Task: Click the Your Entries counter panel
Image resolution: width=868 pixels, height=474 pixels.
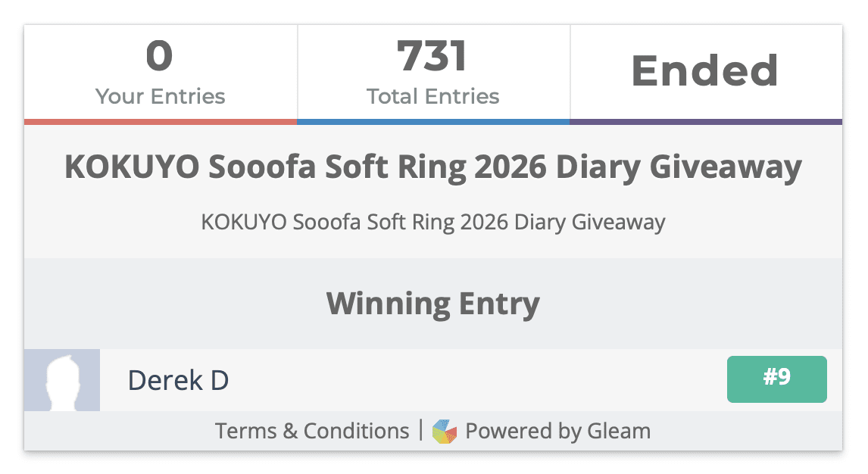Action: coord(161,73)
